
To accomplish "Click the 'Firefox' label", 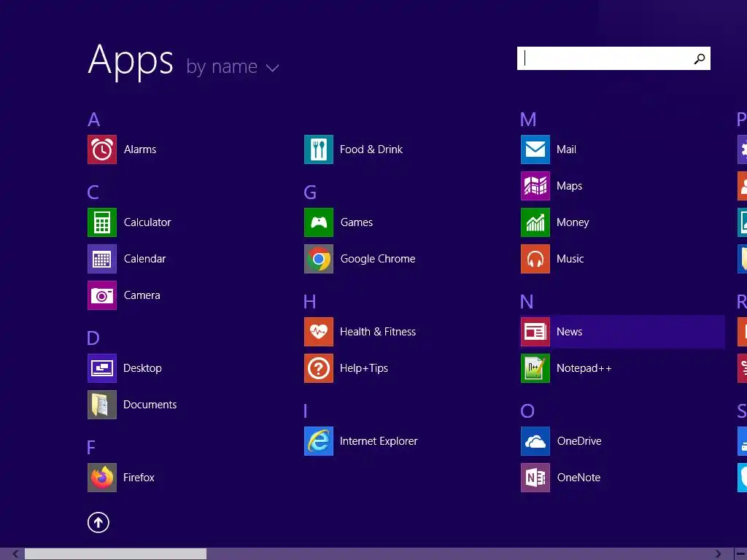I will (139, 478).
